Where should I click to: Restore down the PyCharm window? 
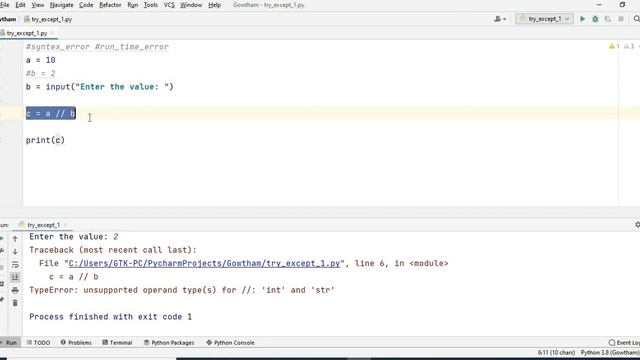pos(622,5)
